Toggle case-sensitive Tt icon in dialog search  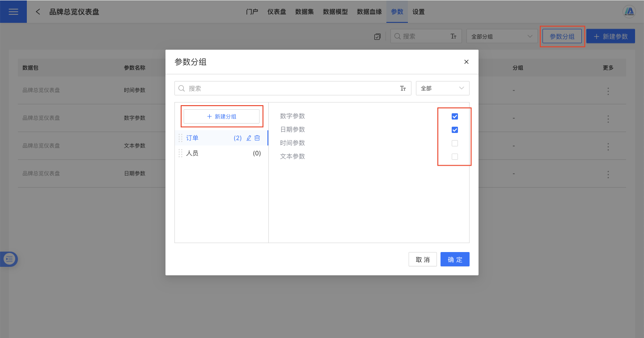[x=403, y=89]
